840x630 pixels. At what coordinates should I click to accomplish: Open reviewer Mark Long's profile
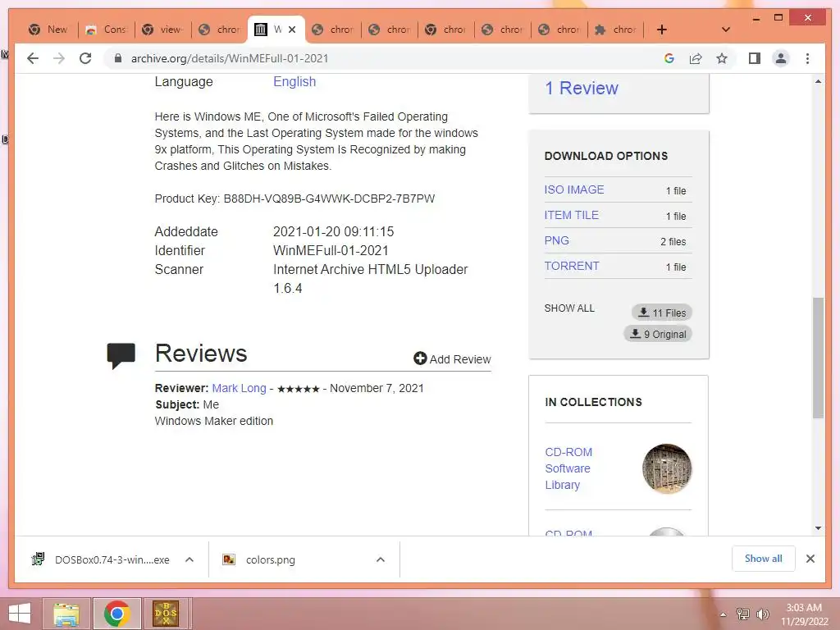(x=239, y=388)
